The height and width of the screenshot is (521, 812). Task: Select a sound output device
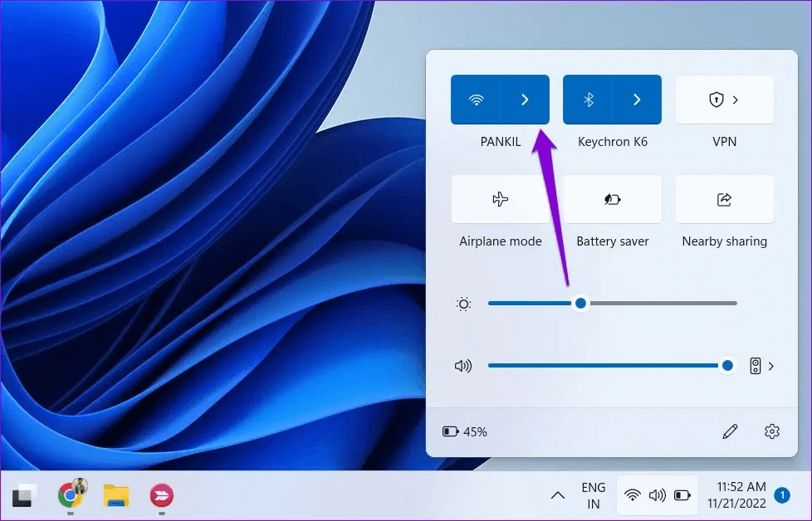pos(762,367)
